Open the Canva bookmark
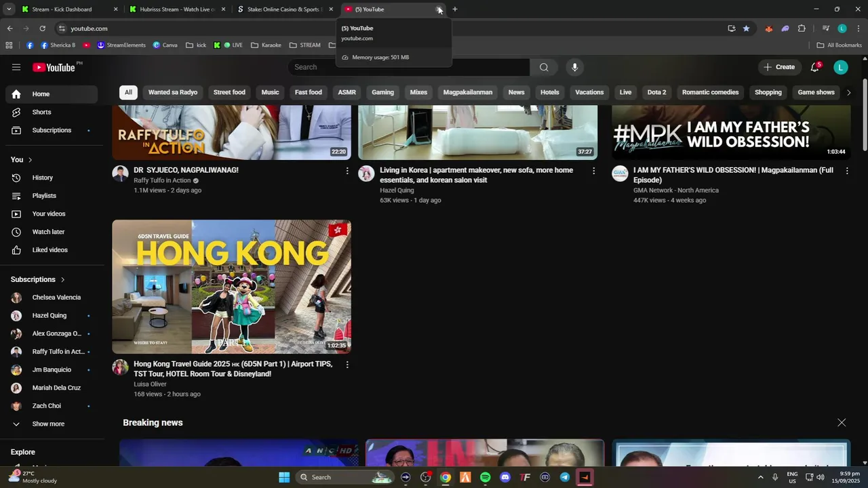The image size is (868, 488). coord(165,45)
